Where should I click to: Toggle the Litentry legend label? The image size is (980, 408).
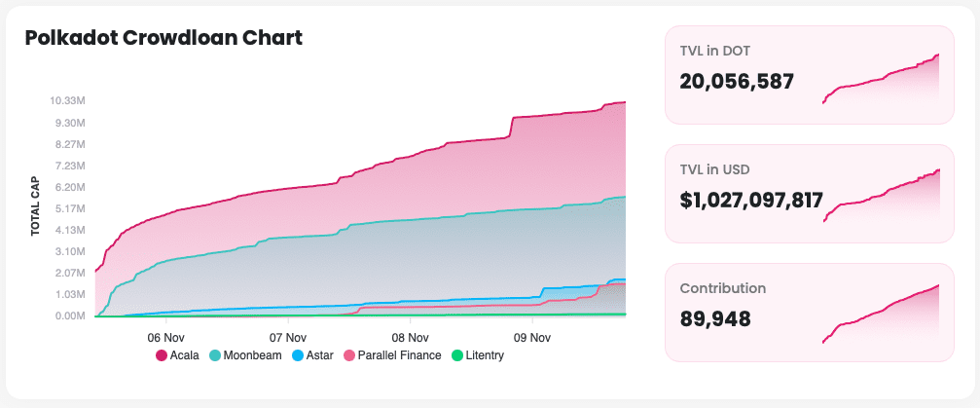coord(485,355)
